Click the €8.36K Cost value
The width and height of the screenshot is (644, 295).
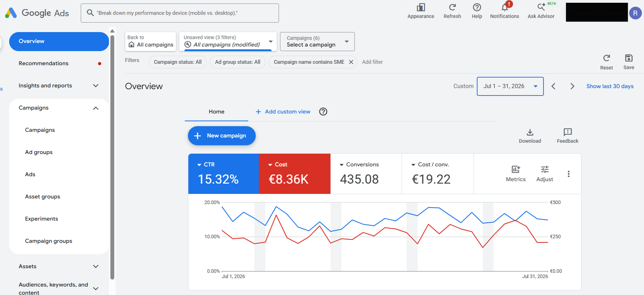[x=289, y=179]
